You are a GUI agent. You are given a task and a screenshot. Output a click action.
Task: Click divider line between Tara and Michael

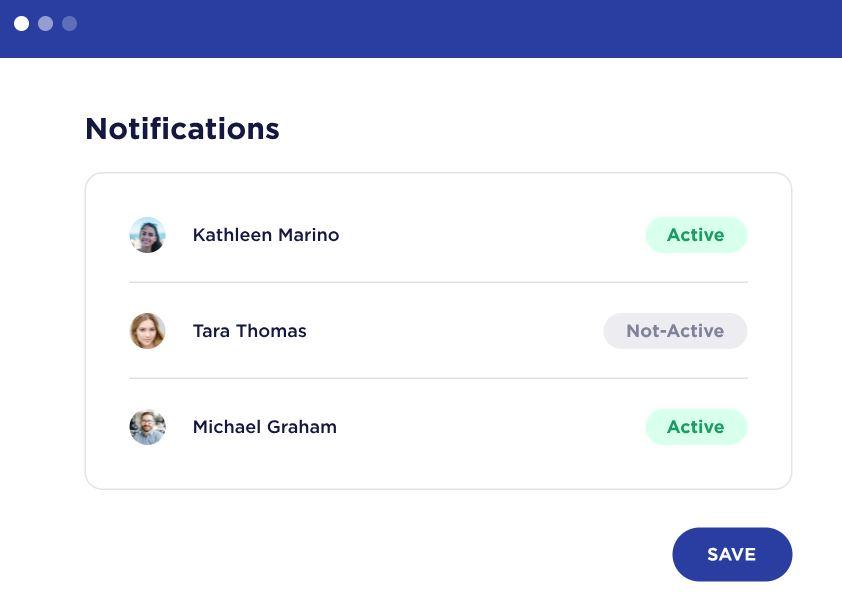(438, 378)
